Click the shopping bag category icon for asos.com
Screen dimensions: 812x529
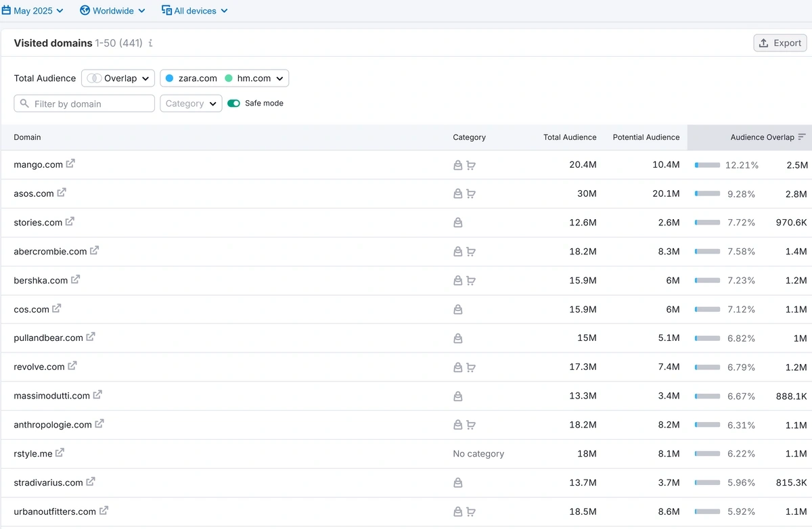[x=458, y=193]
